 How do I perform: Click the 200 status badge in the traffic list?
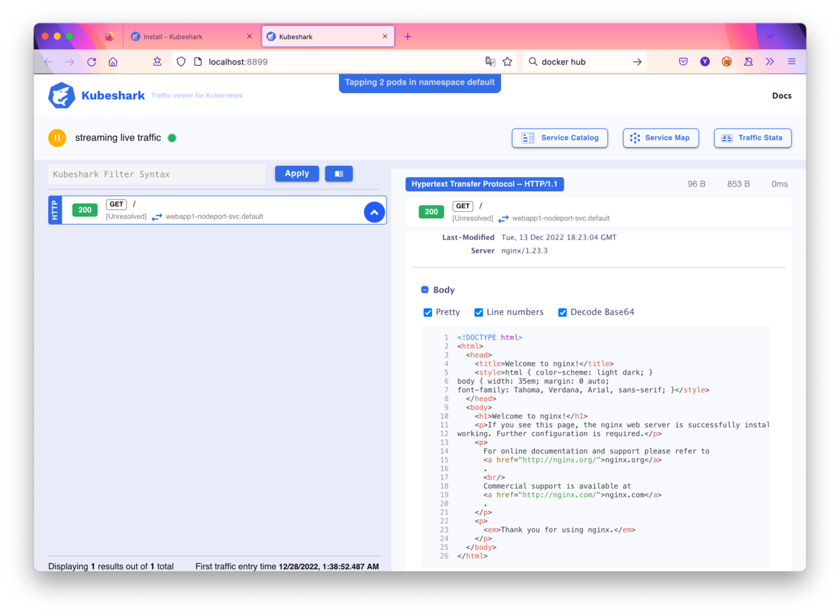pyautogui.click(x=85, y=210)
